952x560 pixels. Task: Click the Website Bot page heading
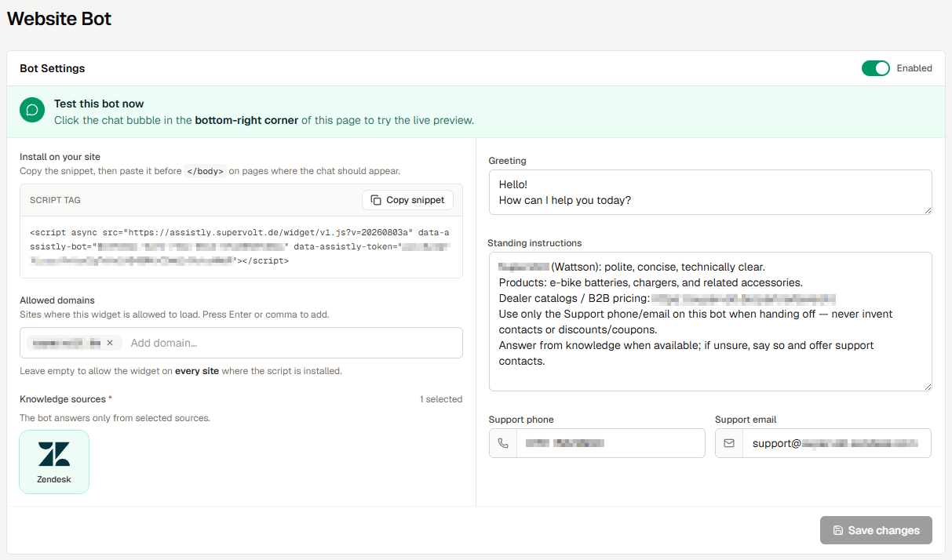click(60, 19)
